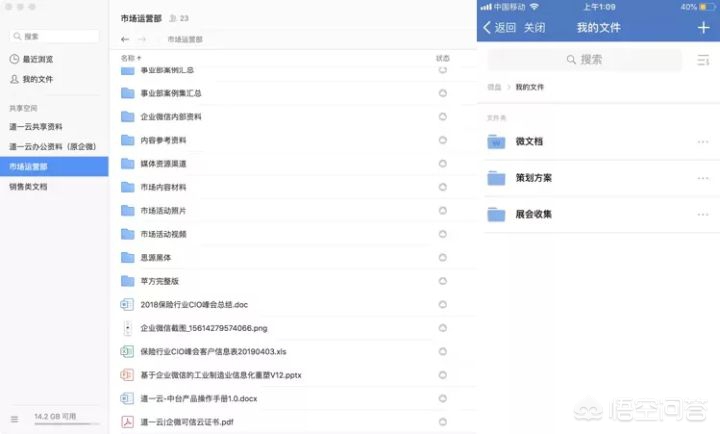Image resolution: width=720 pixels, height=434 pixels.
Task: Go back with the left arrow
Action: [x=125, y=39]
